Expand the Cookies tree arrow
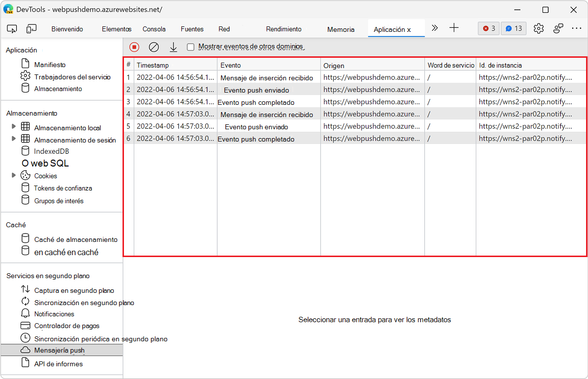Viewport: 588px width, 379px height. tap(14, 175)
